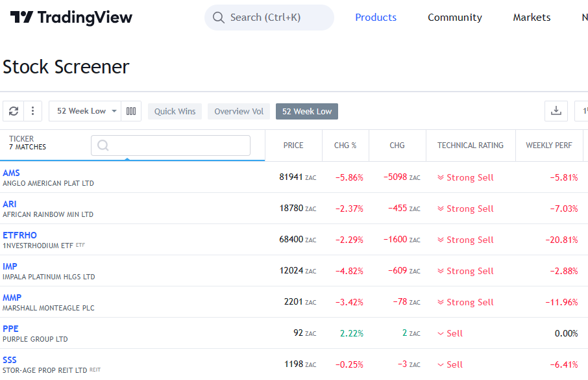Select the Overview Vol tab
588x380 pixels.
[x=239, y=112]
